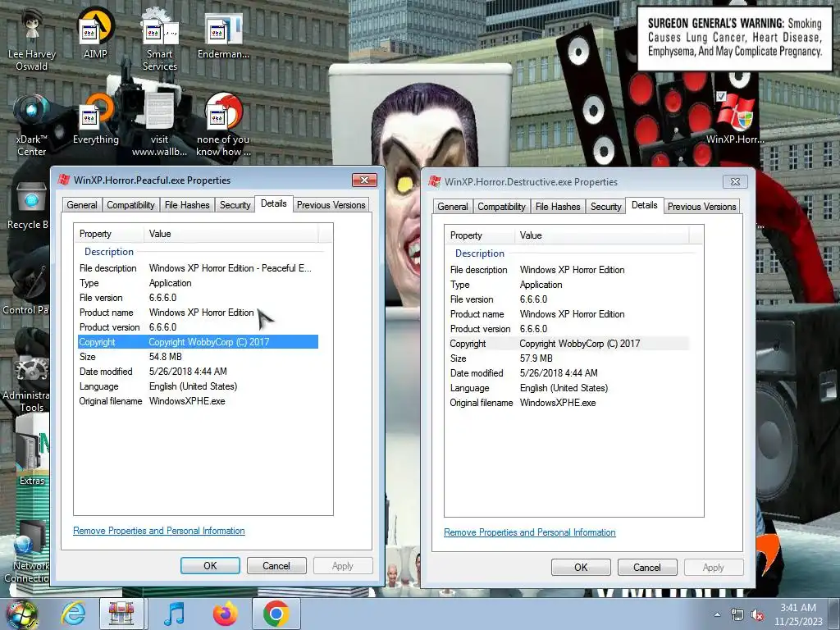The width and height of the screenshot is (840, 630).
Task: Click Remove Properties link in Destructive Properties
Action: (x=530, y=532)
